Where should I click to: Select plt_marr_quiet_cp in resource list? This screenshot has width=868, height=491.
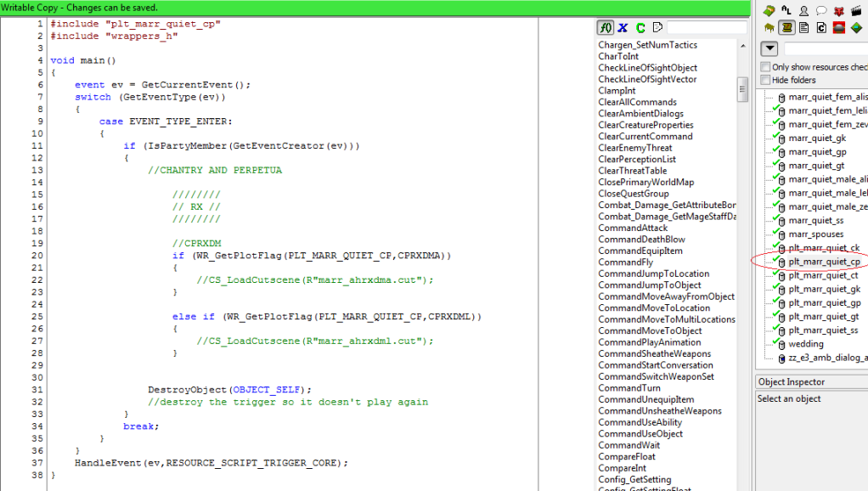[824, 262]
